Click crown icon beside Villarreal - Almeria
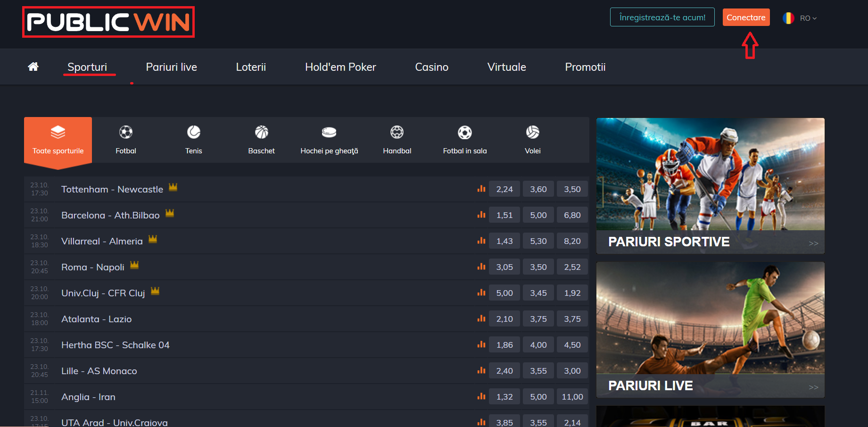The image size is (868, 427). click(153, 239)
